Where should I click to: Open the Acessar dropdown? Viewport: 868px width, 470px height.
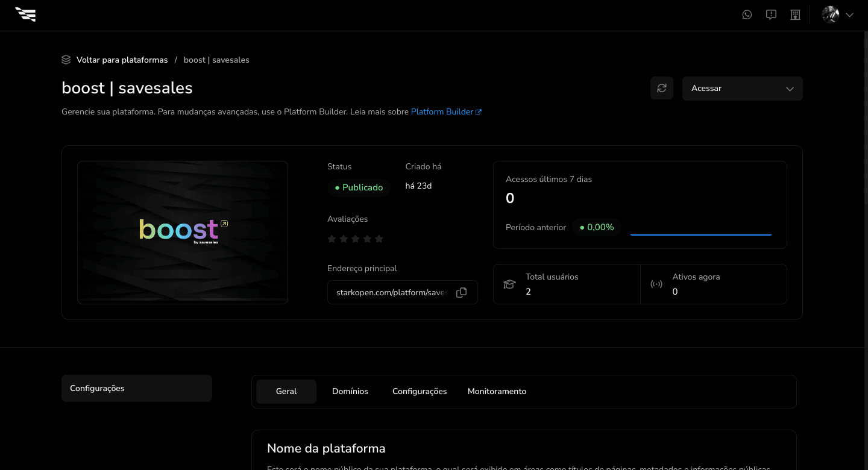(743, 88)
